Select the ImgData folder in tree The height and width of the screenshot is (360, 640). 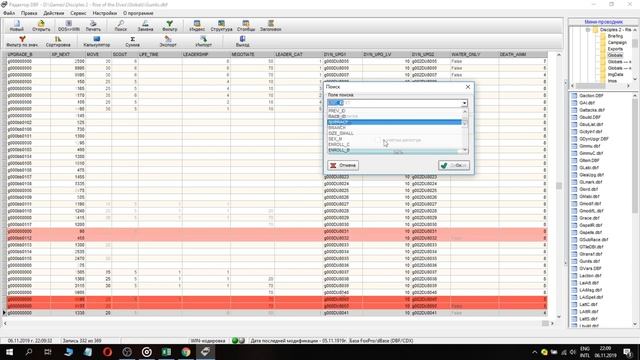(615, 75)
